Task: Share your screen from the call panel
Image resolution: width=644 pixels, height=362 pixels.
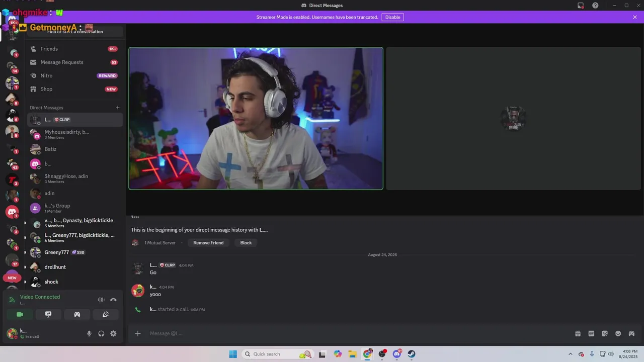Action: (48, 314)
